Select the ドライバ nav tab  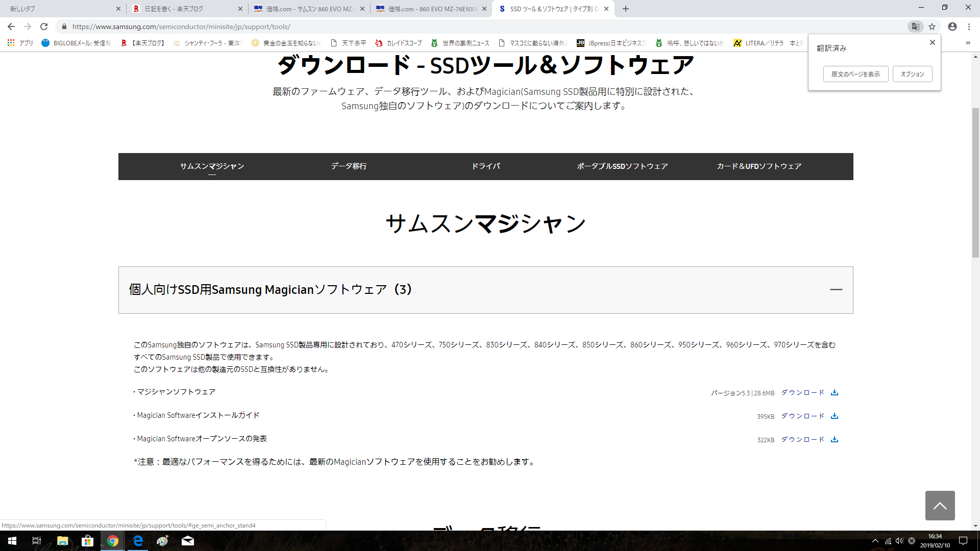point(485,166)
